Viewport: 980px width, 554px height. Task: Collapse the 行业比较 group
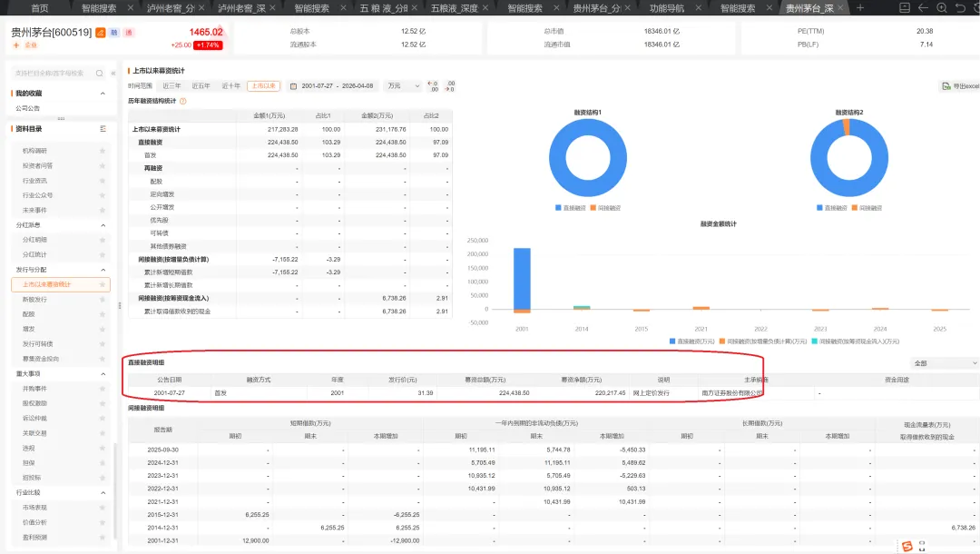pos(103,493)
